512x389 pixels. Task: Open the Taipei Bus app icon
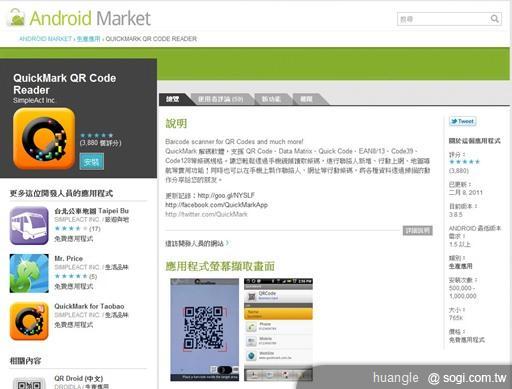tap(29, 226)
